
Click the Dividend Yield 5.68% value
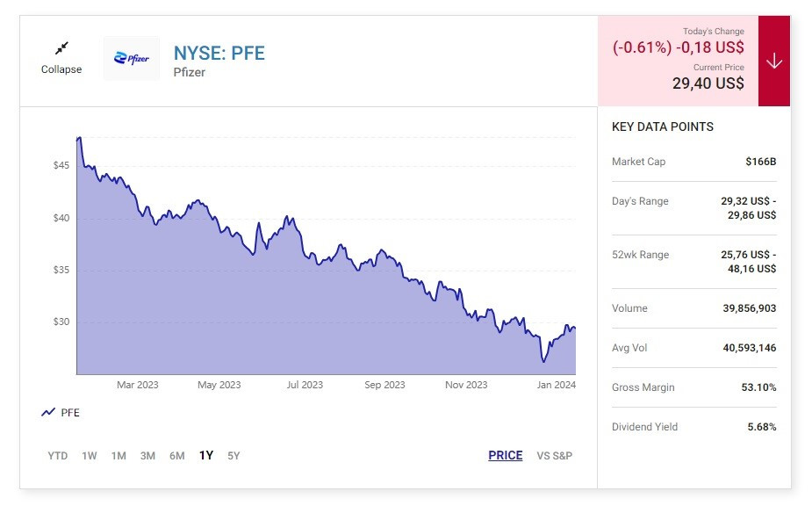(x=760, y=427)
